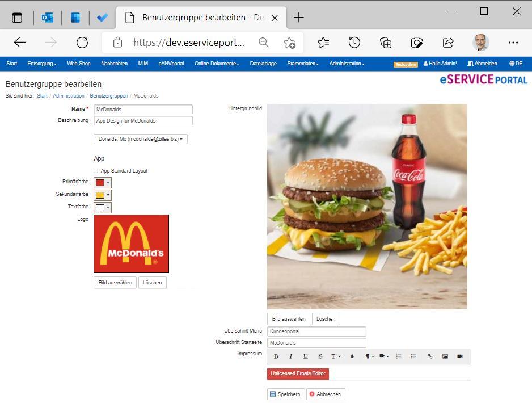Open the text color droplet tool
Screen dimensions: 532x403
(352, 356)
